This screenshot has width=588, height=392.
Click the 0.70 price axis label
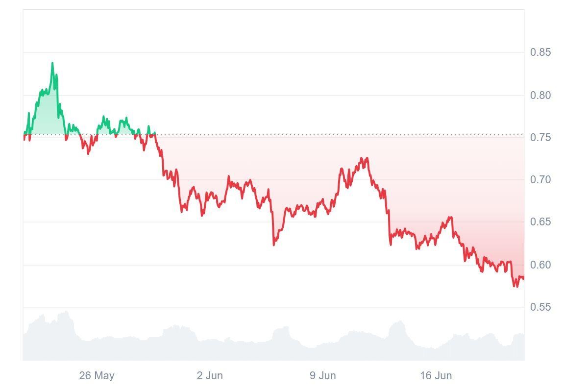540,180
